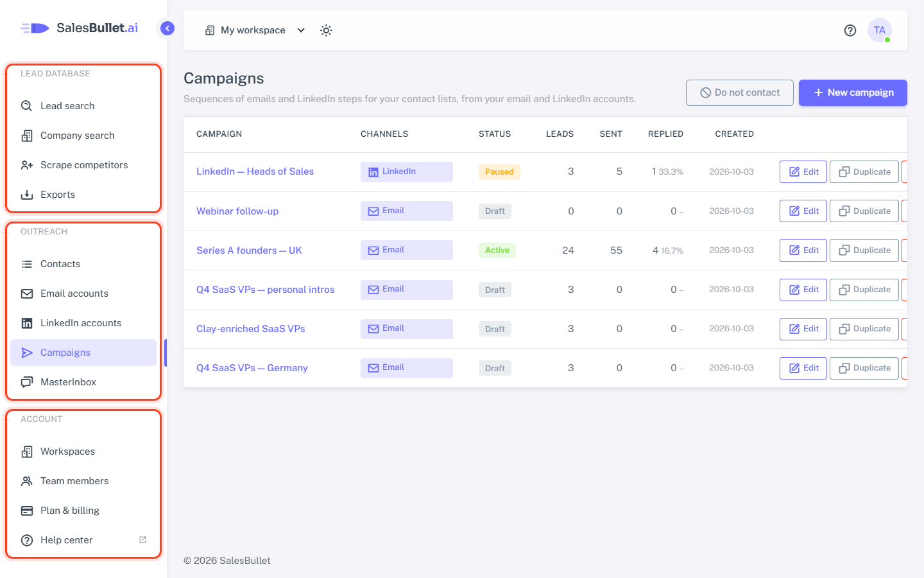Open Q4 SaaS VPs — personal intros campaign
Screen dimensions: 924x578
tap(266, 290)
